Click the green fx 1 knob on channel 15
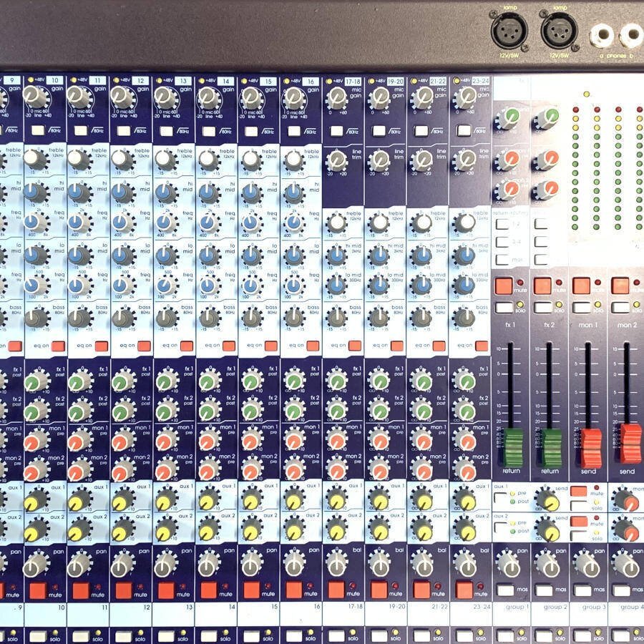Image resolution: width=644 pixels, height=644 pixels. click(x=250, y=381)
